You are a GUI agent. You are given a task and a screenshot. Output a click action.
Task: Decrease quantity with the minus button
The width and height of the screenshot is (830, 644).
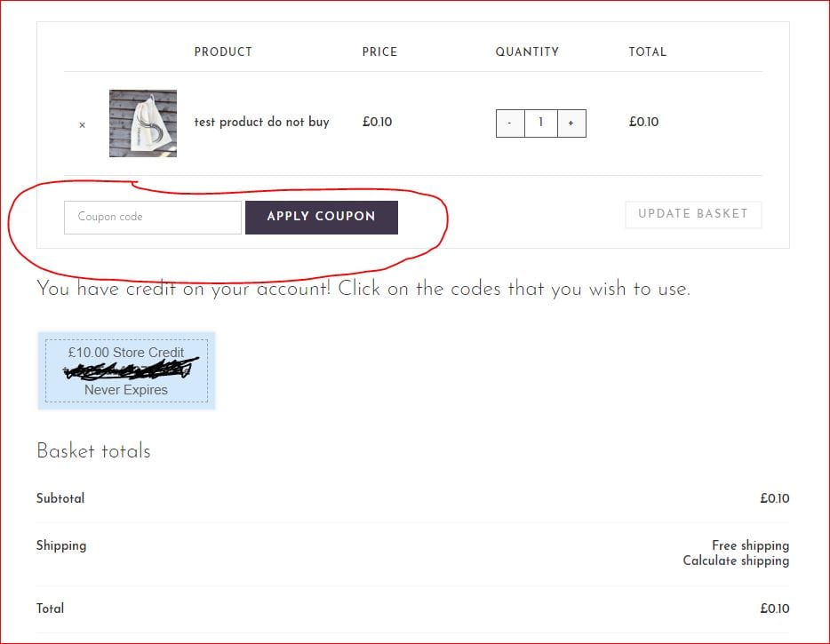510,123
